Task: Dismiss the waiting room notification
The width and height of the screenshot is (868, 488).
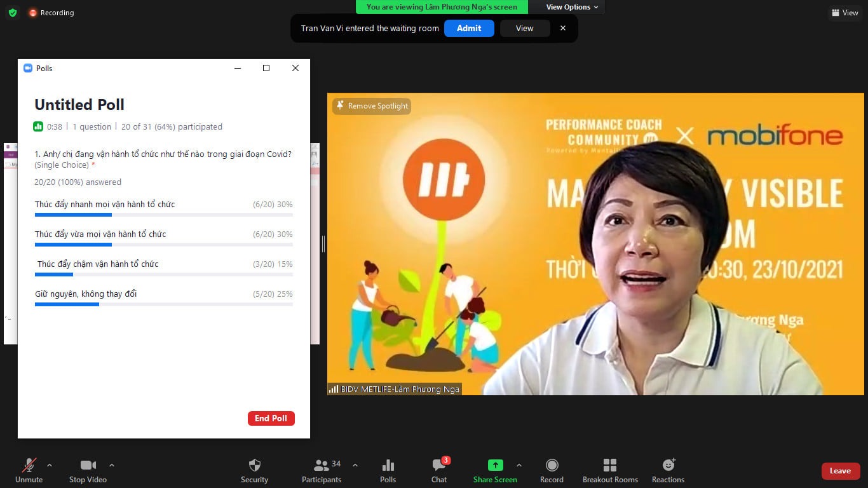Action: [562, 28]
